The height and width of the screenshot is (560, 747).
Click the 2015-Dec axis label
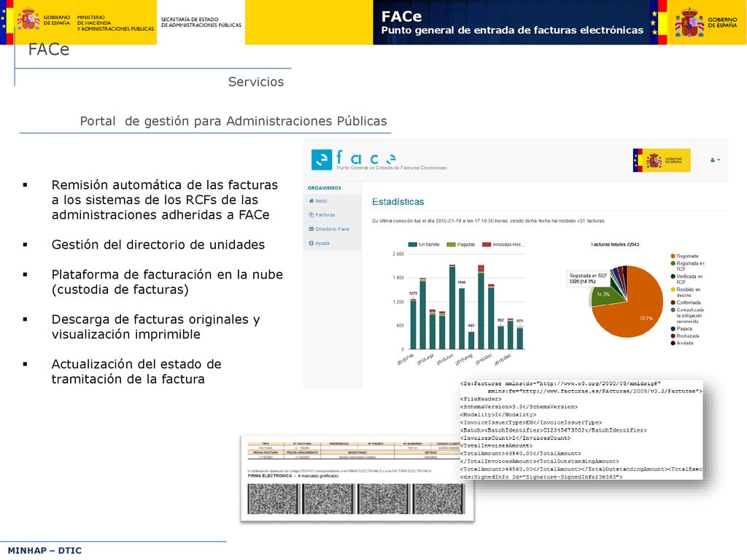pos(503,359)
